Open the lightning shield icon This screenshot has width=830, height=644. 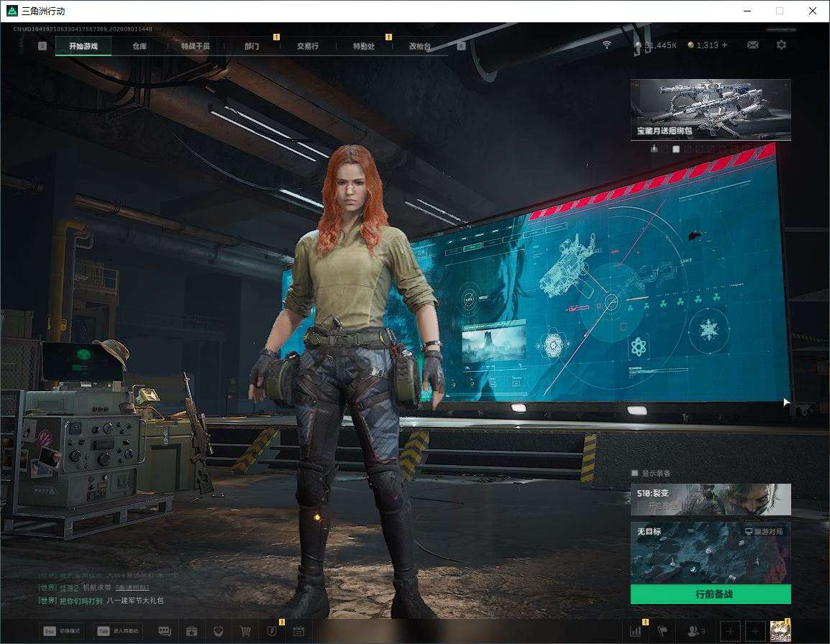(272, 631)
